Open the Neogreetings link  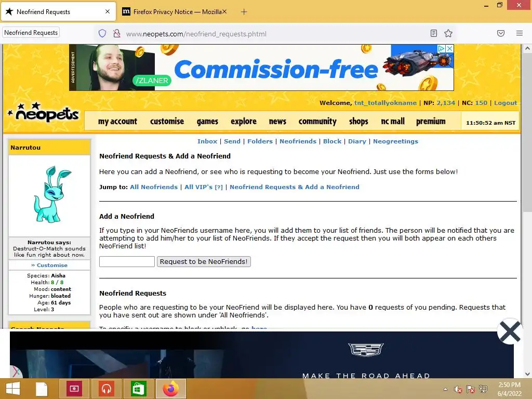[x=395, y=141]
